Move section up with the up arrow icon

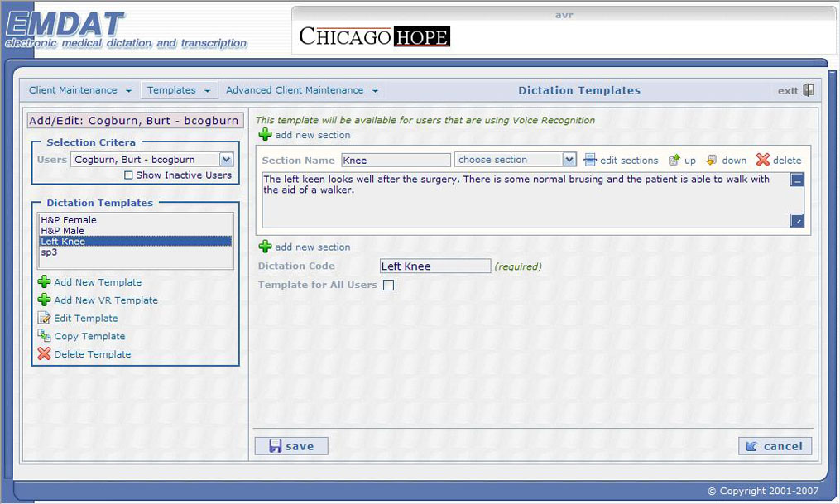(674, 160)
